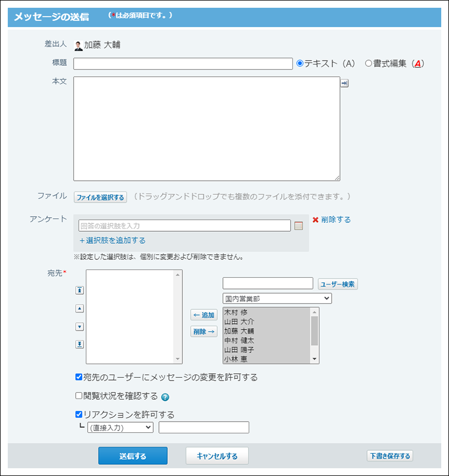Open the (直接入力) reaction dropdown
This screenshot has width=449, height=476.
click(x=120, y=427)
